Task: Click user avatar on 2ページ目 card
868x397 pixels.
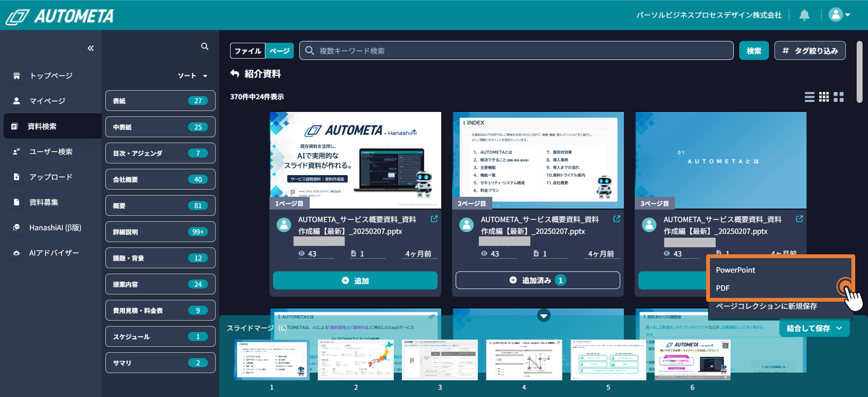Action: pyautogui.click(x=466, y=225)
